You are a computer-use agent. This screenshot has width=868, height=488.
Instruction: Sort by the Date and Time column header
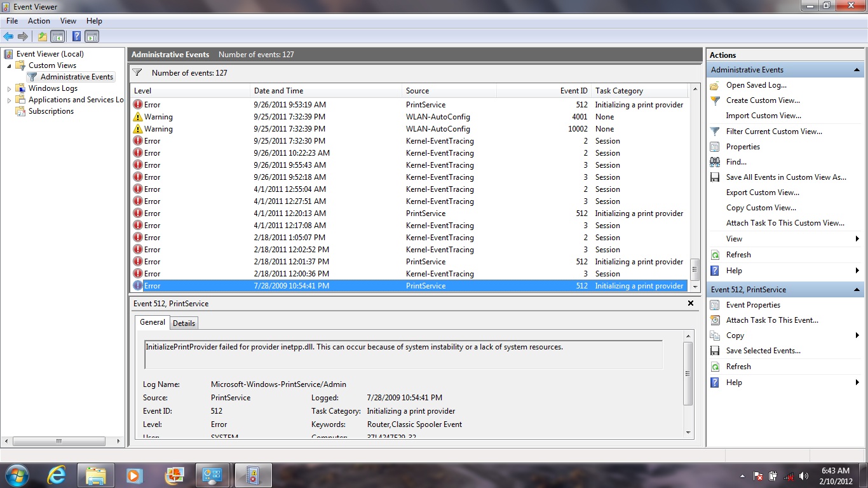[326, 91]
